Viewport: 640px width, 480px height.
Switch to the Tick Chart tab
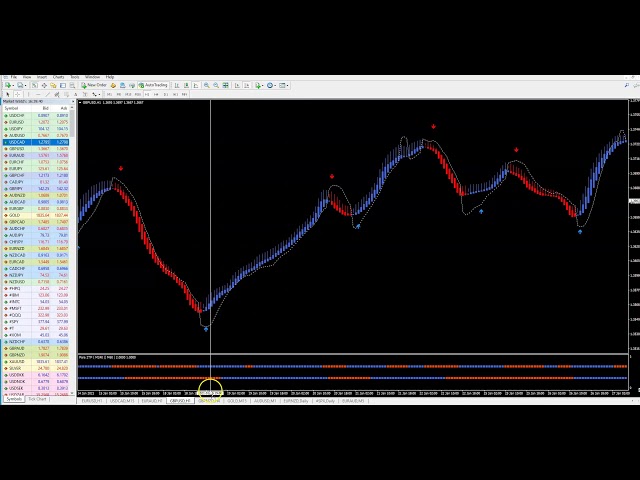tap(38, 399)
